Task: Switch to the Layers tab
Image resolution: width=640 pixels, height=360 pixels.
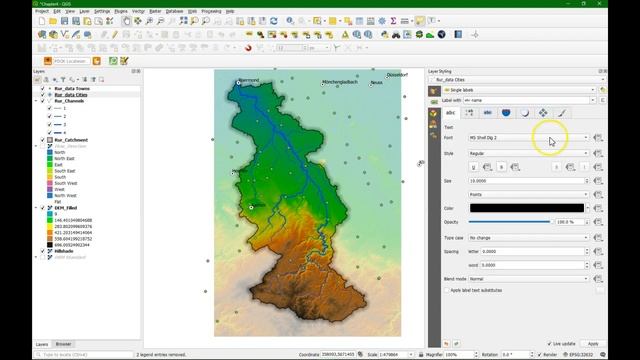Action: pyautogui.click(x=42, y=344)
